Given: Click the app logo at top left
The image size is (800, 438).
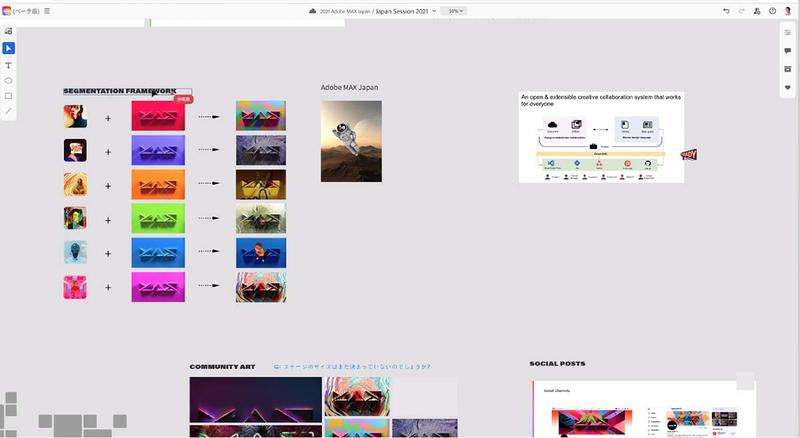Looking at the screenshot, I should 7,11.
